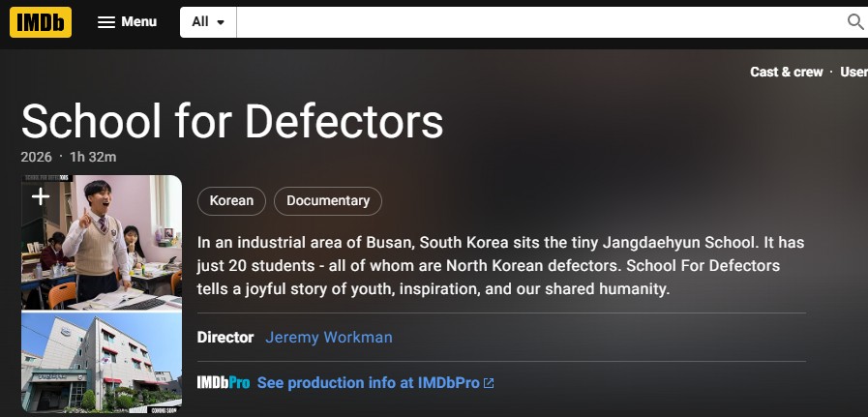
Task: Click the Director credit label
Action: pos(224,338)
